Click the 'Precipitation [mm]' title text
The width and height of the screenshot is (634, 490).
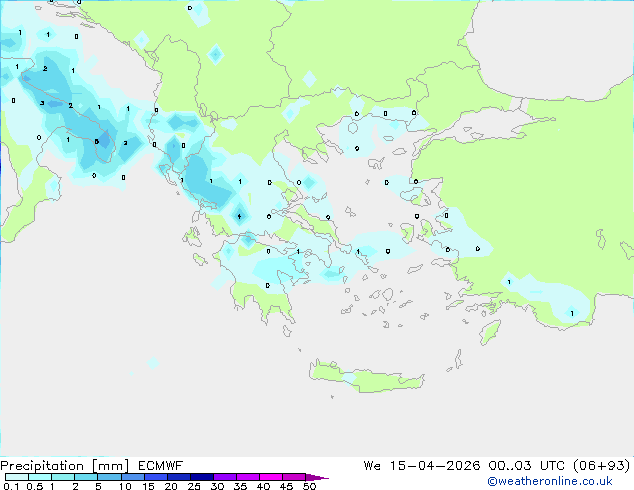pos(65,466)
